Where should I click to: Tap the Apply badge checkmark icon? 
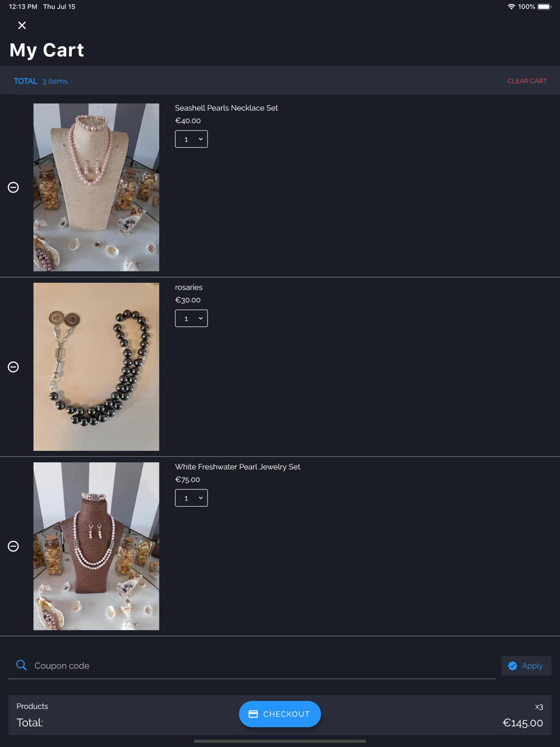coord(512,666)
